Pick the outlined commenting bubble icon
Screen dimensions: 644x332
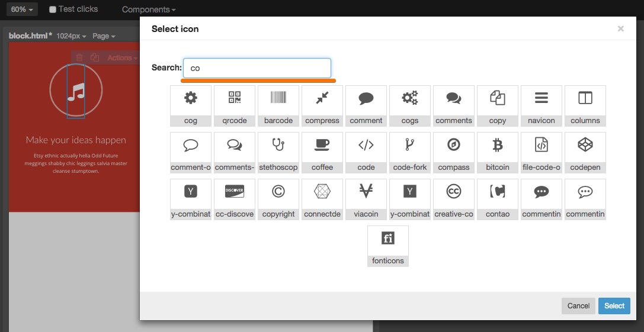[x=585, y=199]
